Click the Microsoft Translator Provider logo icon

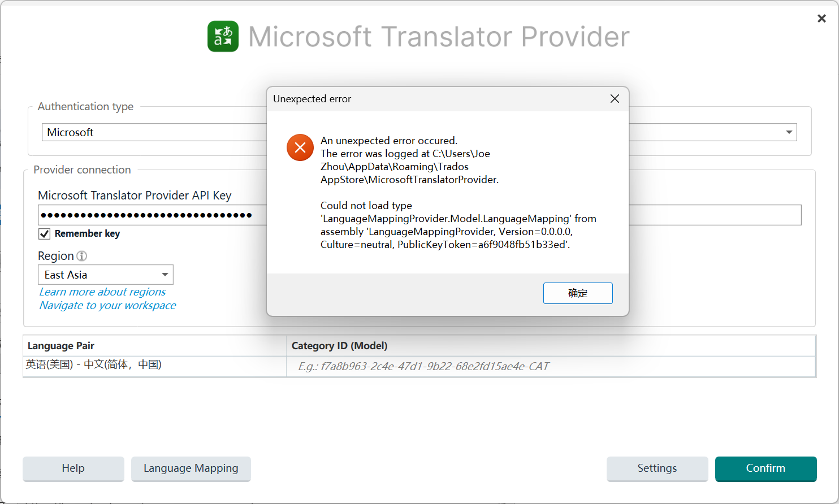pyautogui.click(x=223, y=37)
